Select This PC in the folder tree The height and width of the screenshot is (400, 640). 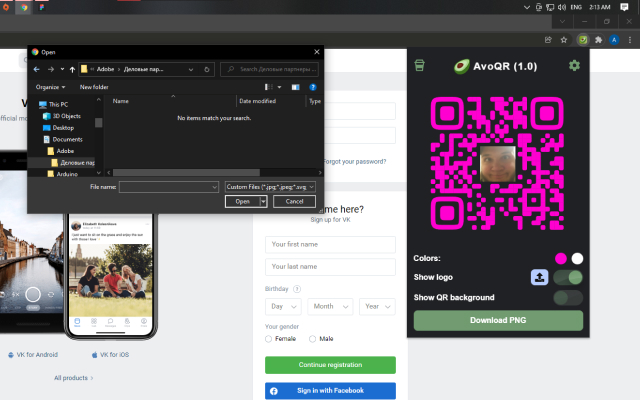pos(58,104)
